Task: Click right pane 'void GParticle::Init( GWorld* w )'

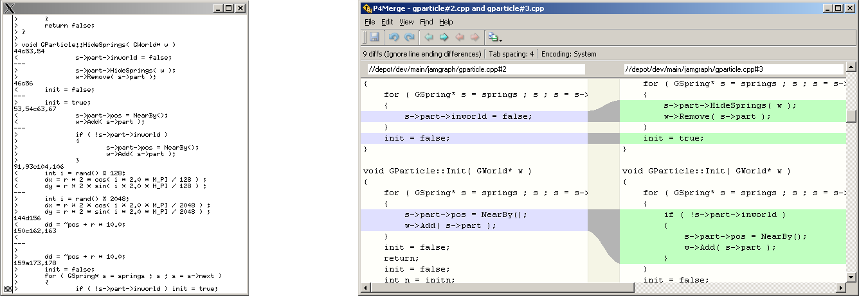Action: [706, 171]
